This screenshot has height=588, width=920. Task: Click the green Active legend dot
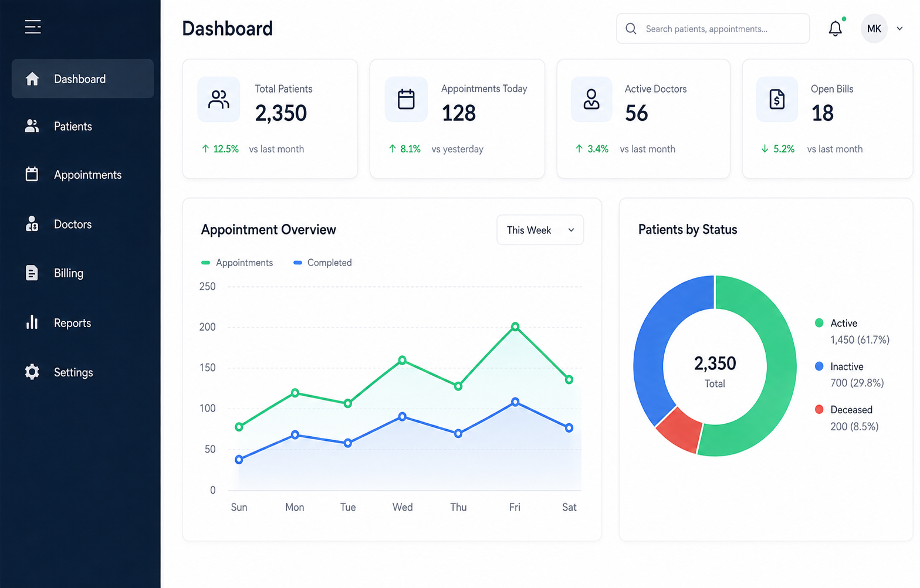tap(819, 323)
